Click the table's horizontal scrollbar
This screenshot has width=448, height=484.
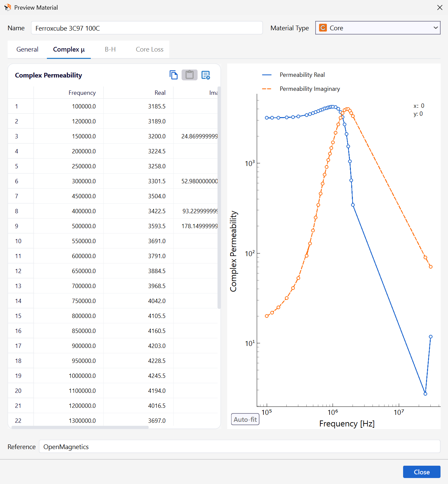80,427
